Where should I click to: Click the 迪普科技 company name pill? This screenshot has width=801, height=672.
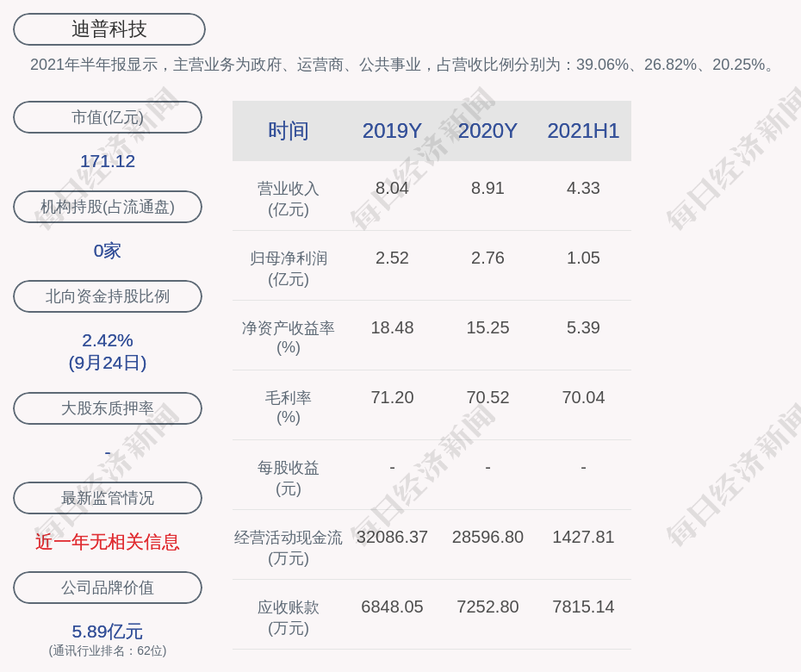click(x=109, y=29)
